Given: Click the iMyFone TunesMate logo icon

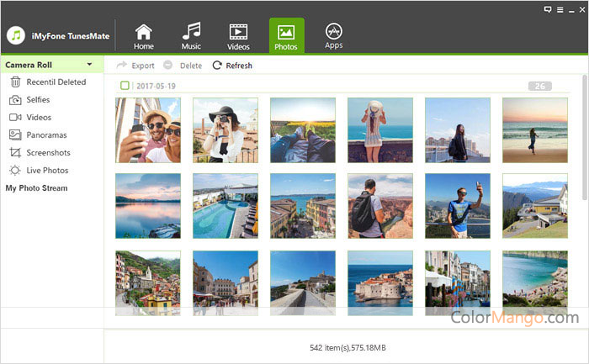Looking at the screenshot, I should pyautogui.click(x=15, y=35).
